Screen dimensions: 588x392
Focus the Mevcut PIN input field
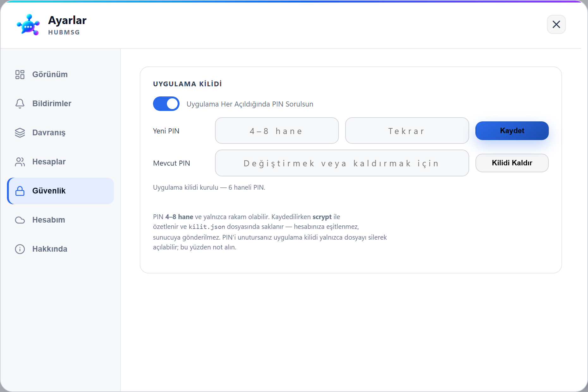point(342,163)
